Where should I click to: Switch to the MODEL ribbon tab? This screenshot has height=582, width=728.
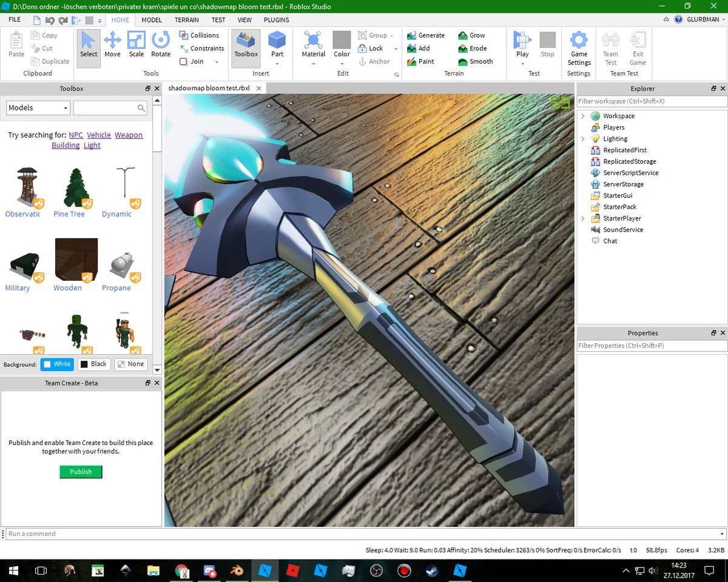pos(152,19)
